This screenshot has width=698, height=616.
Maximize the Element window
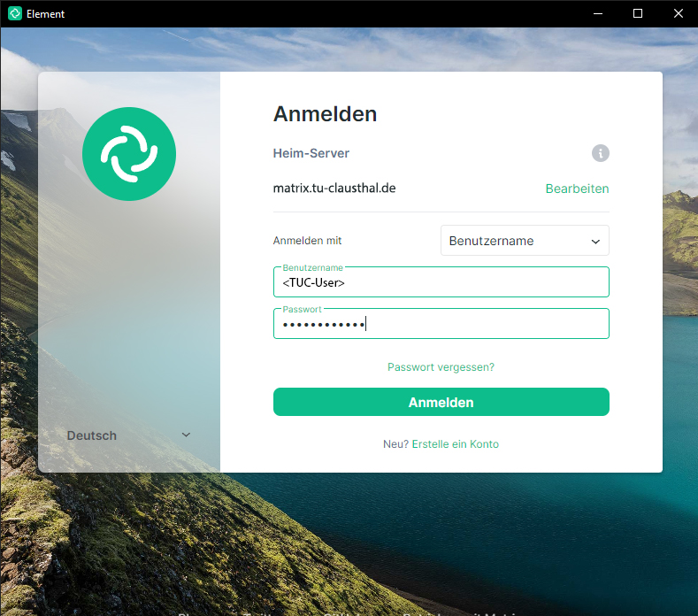638,13
